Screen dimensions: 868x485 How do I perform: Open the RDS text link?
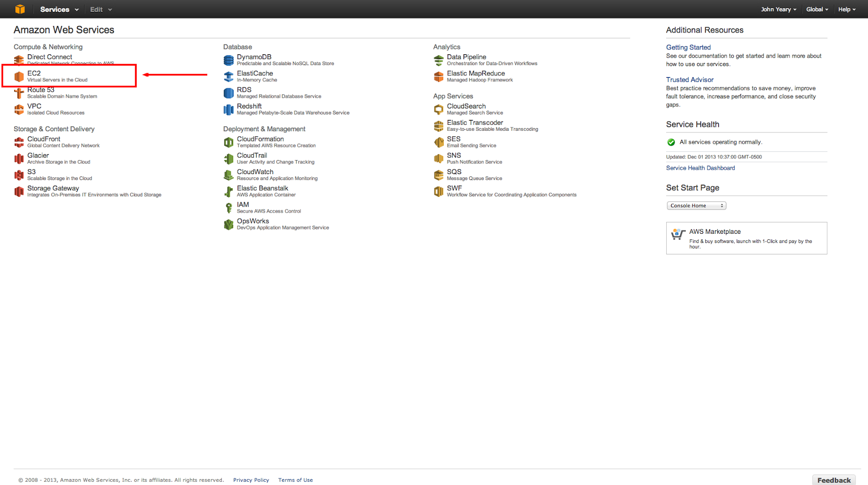click(x=244, y=90)
